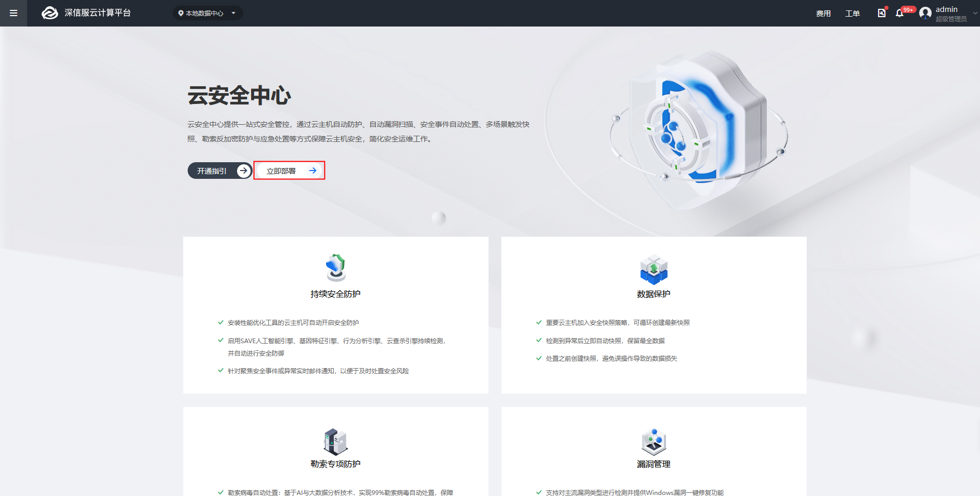
Task: Open the notifications bell icon
Action: pos(899,13)
